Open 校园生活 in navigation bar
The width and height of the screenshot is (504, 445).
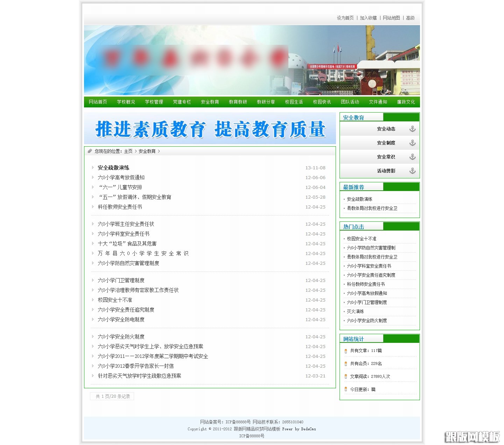click(294, 102)
